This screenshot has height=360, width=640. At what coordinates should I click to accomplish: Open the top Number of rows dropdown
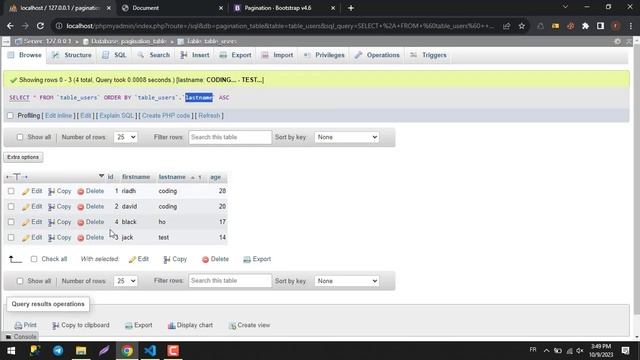(x=126, y=137)
